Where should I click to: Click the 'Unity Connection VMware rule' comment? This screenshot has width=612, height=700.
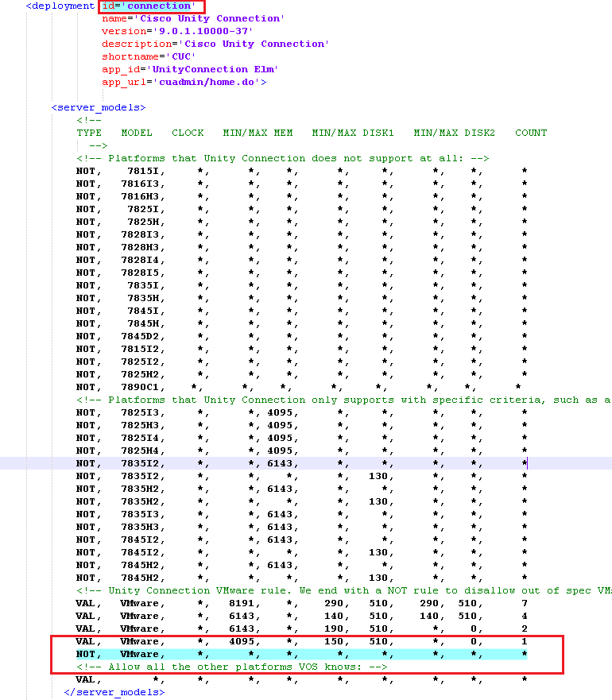click(344, 591)
